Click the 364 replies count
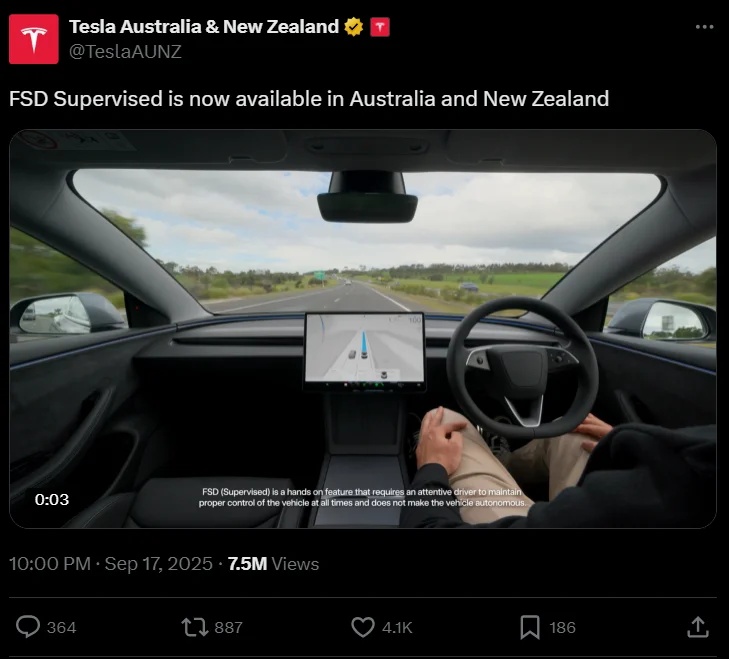This screenshot has width=729, height=659. click(x=61, y=627)
